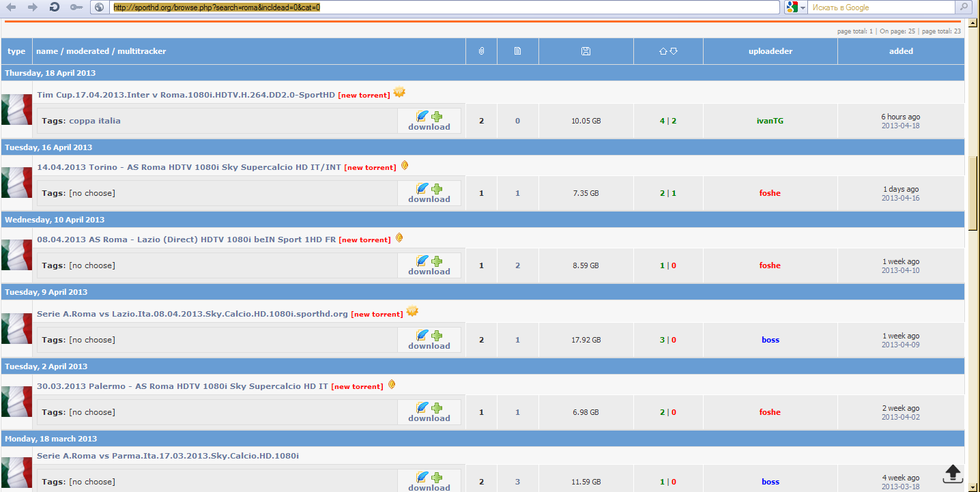Download the Serie A Roma vs Lazio torrent
The height and width of the screenshot is (492, 980).
[429, 346]
